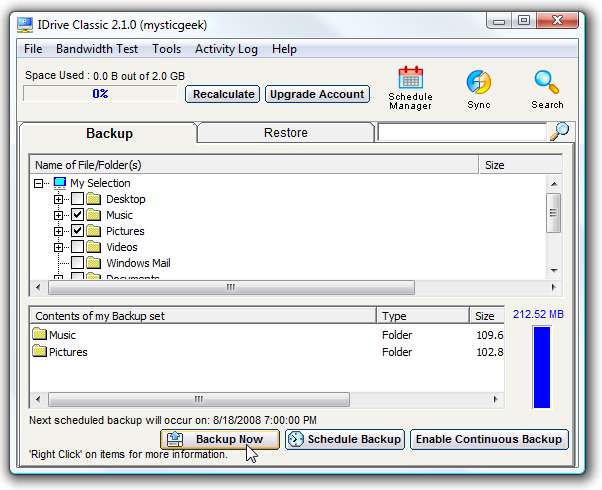
Task: Click the Recalculate button
Action: point(223,94)
